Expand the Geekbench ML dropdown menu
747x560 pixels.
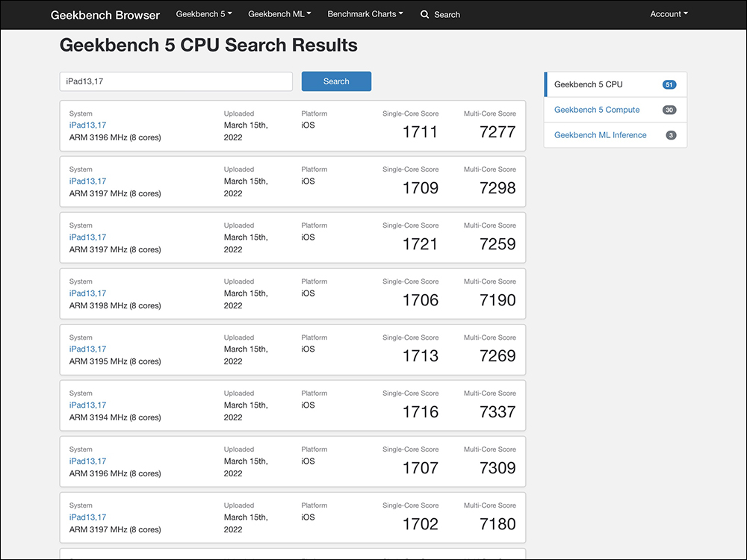[279, 14]
